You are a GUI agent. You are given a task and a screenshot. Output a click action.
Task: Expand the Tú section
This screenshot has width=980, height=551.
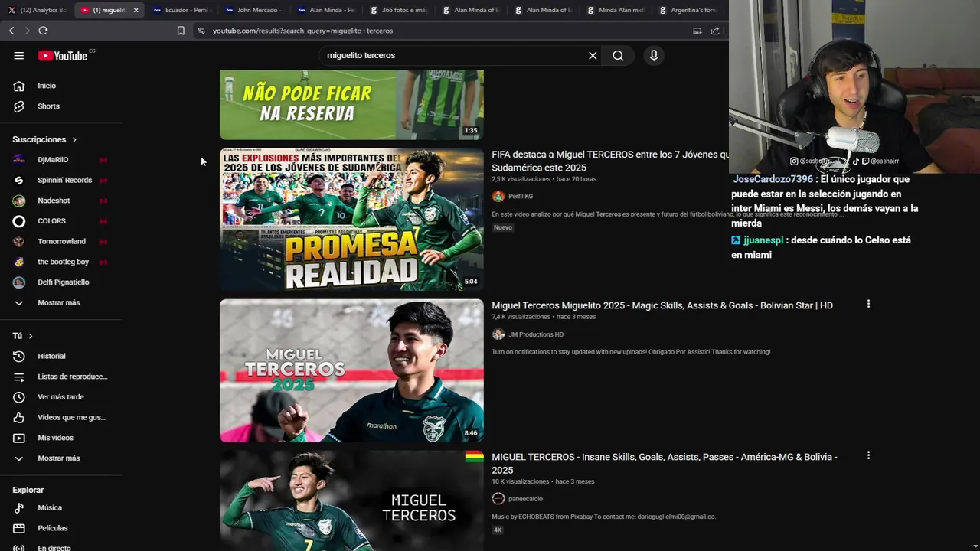[22, 336]
